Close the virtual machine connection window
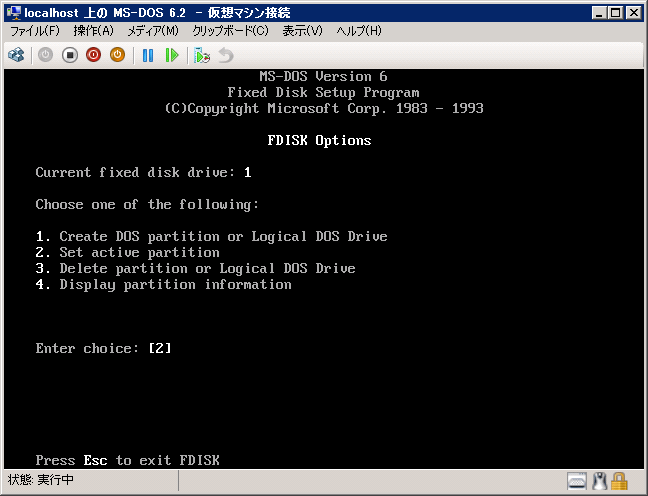The image size is (648, 496). (634, 13)
